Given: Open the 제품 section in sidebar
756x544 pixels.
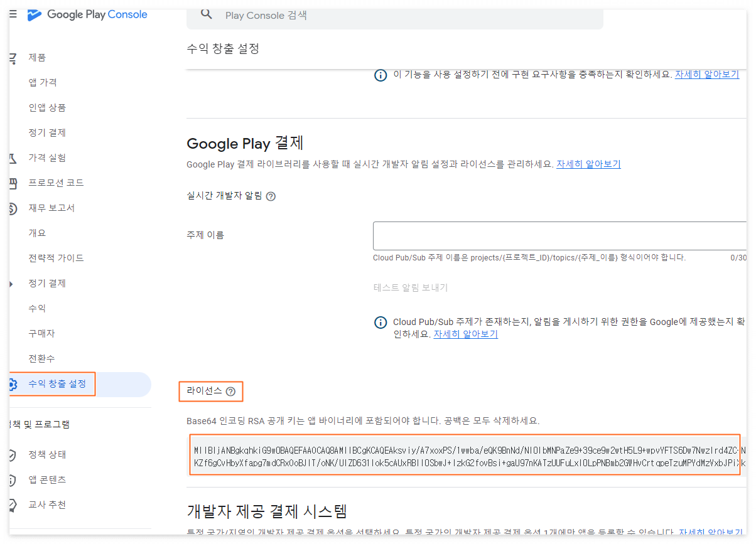Looking at the screenshot, I should pyautogui.click(x=37, y=57).
